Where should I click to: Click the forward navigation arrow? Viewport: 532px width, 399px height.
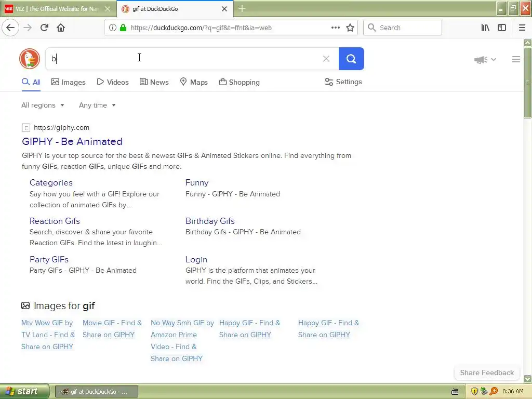28,28
